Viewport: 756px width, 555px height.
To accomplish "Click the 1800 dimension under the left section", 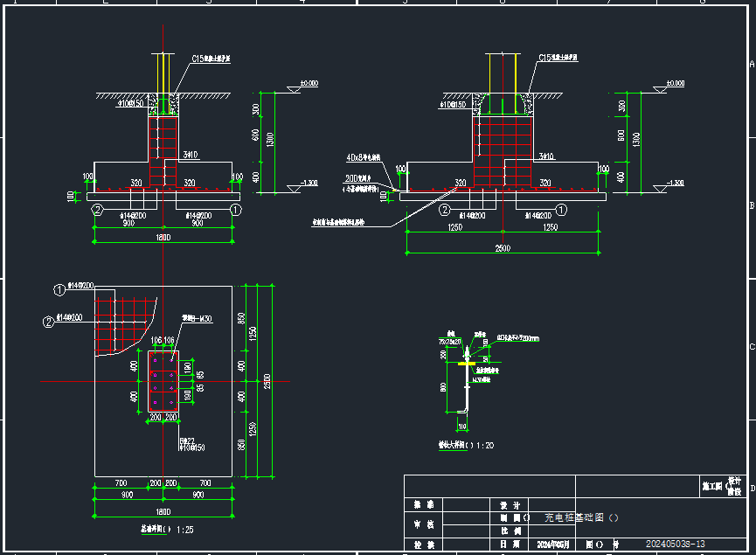I will coord(163,239).
